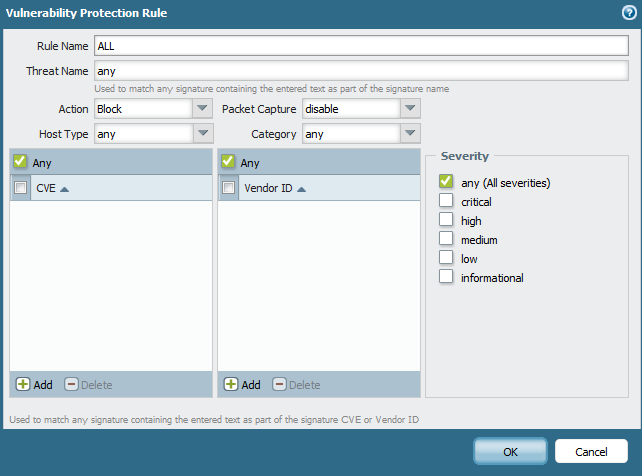Screen dimensions: 642x476
Task: Click the minus Delete icon under CVE list
Action: pos(71,384)
